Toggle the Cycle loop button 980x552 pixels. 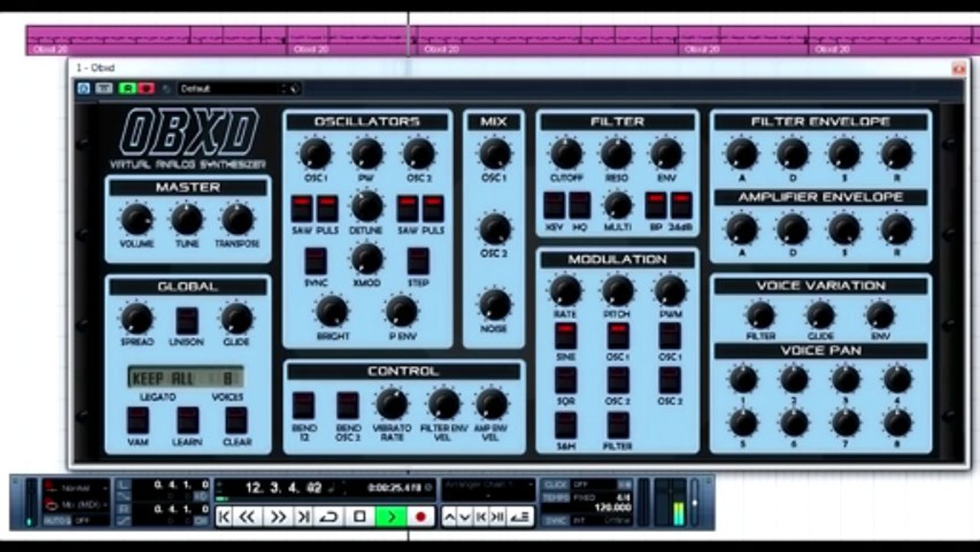329,517
